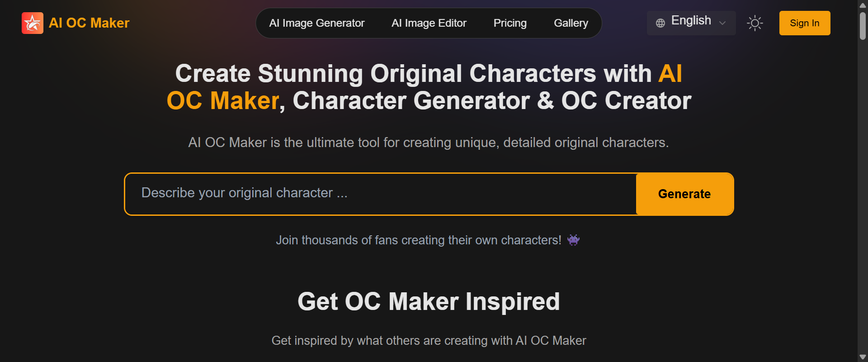Open the English language dropdown
The height and width of the screenshot is (362, 868).
[x=691, y=22]
